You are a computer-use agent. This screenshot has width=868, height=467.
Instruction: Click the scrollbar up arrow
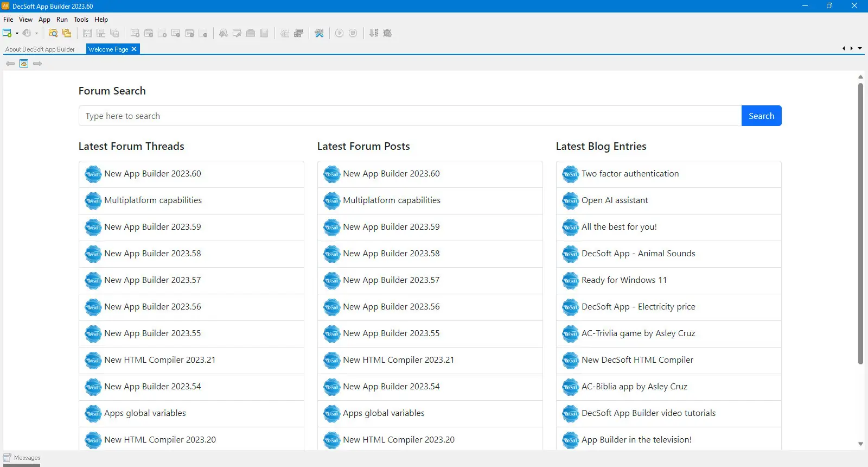tap(860, 77)
